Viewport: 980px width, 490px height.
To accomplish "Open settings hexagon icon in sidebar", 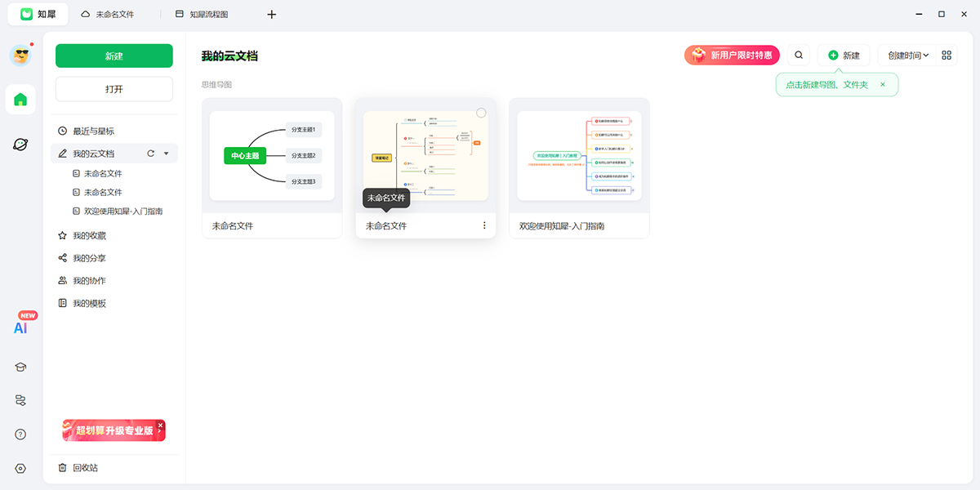I will point(20,469).
